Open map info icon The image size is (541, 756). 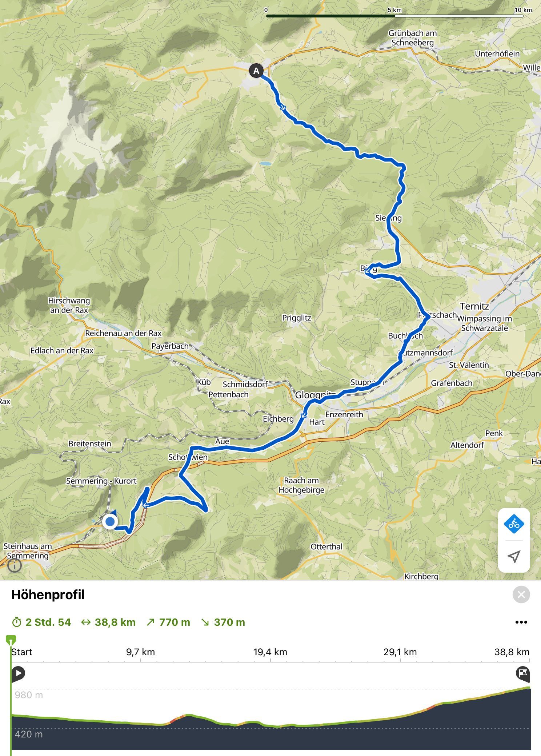[x=15, y=565]
